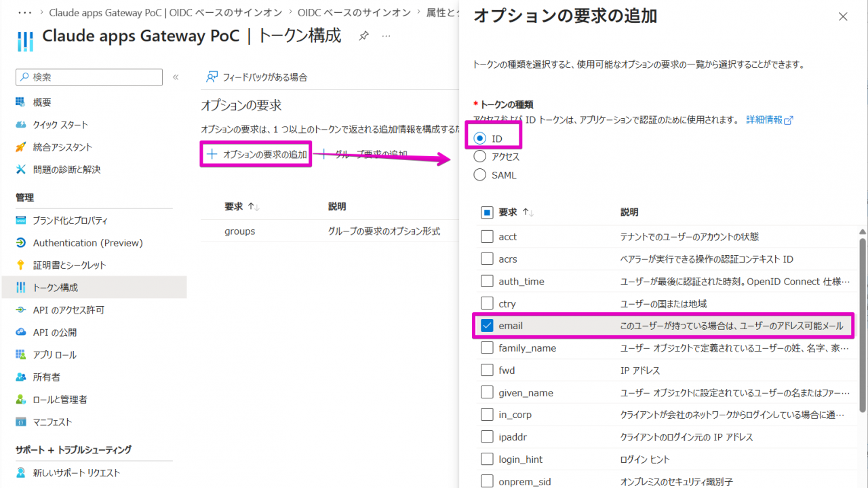Click the 説明 column header in panel
This screenshot has height=488, width=868.
(x=629, y=212)
